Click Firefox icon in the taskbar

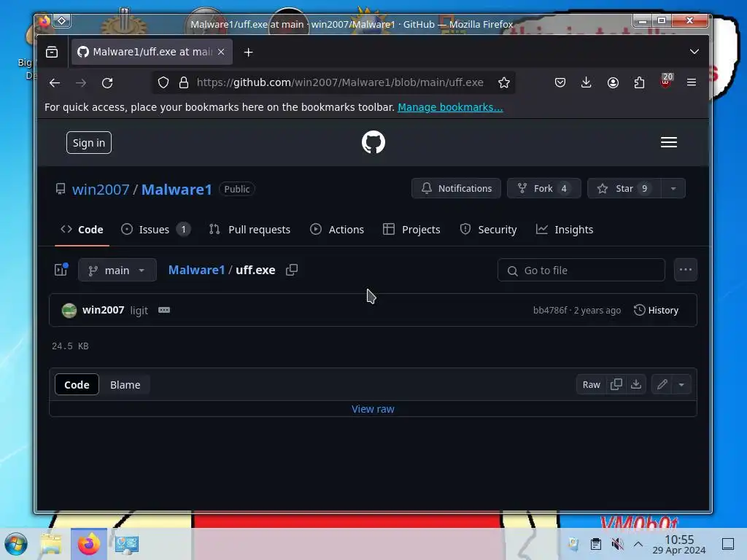[x=88, y=544]
